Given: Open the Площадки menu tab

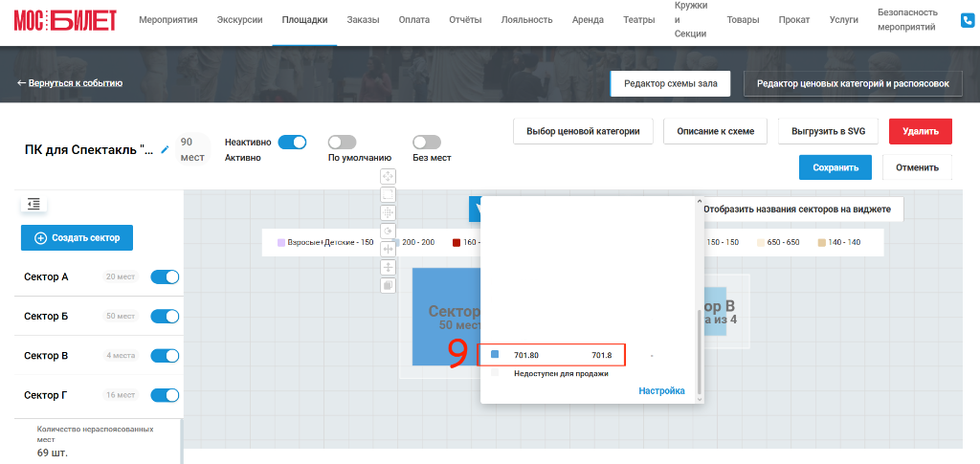Looking at the screenshot, I should (304, 20).
